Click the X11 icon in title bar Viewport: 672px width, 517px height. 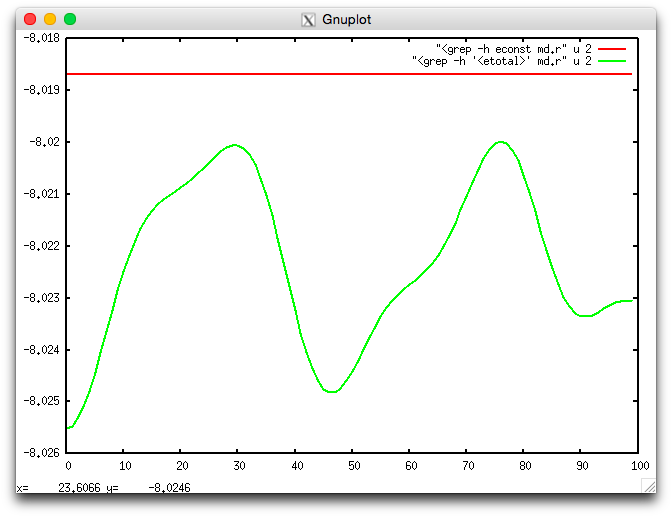pyautogui.click(x=309, y=19)
